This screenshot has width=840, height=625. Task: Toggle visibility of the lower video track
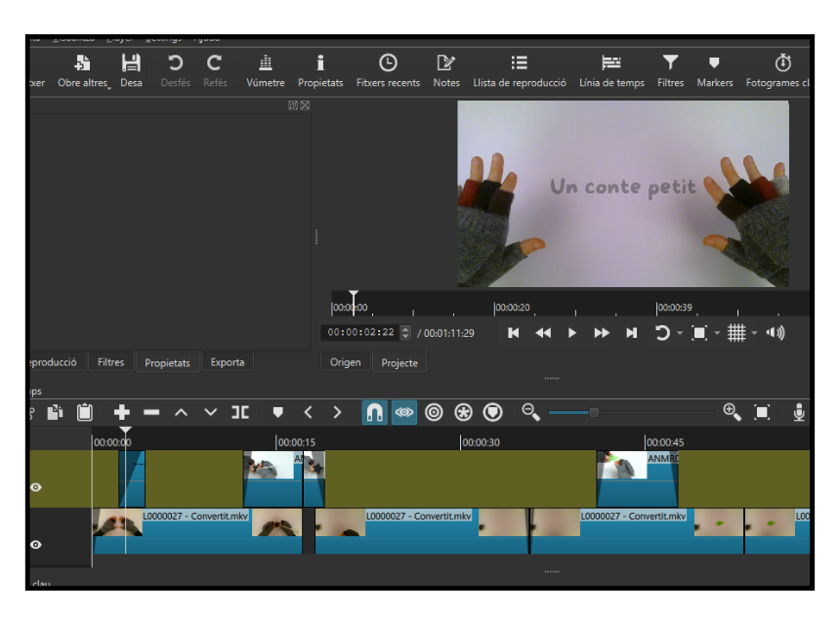pyautogui.click(x=36, y=544)
